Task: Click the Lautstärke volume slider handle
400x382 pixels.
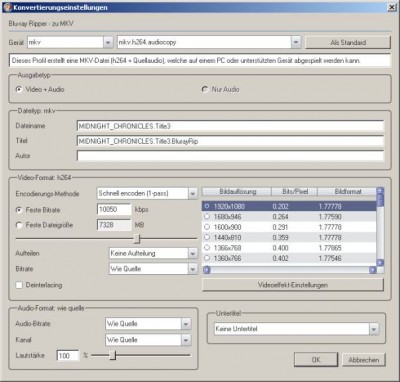Action: pyautogui.click(x=113, y=355)
